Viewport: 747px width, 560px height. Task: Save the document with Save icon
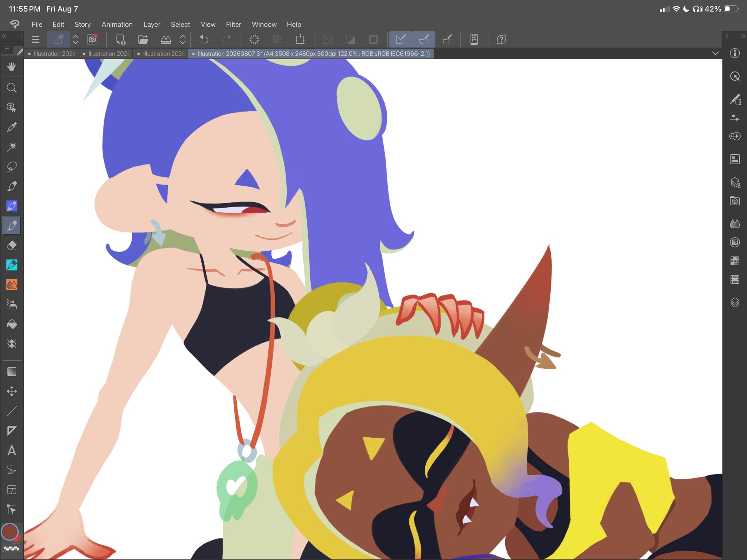point(166,39)
